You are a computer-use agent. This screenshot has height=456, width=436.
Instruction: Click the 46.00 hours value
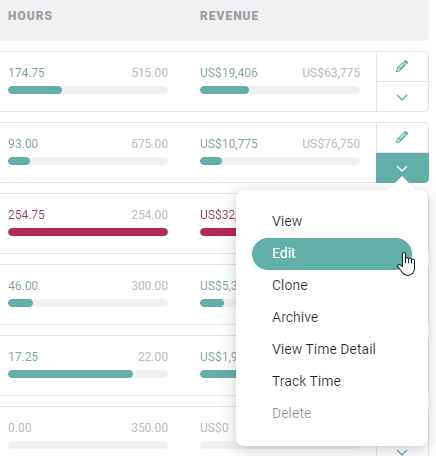[23, 286]
